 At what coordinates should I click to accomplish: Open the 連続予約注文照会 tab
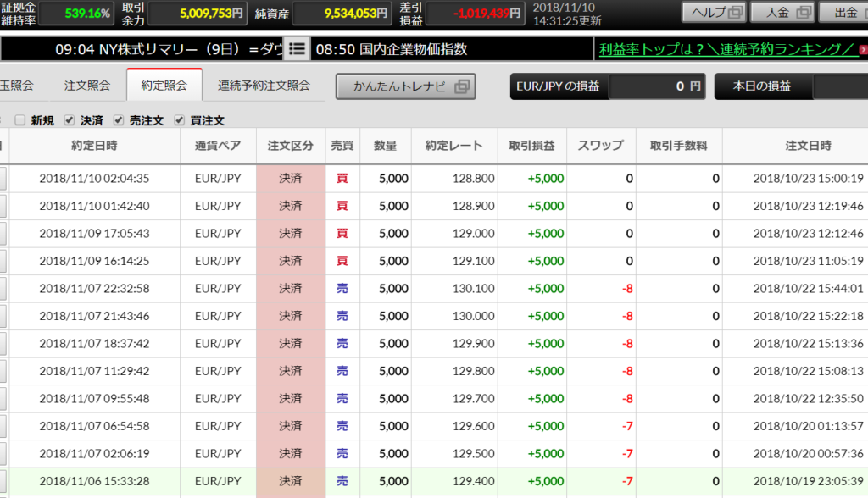tap(264, 86)
